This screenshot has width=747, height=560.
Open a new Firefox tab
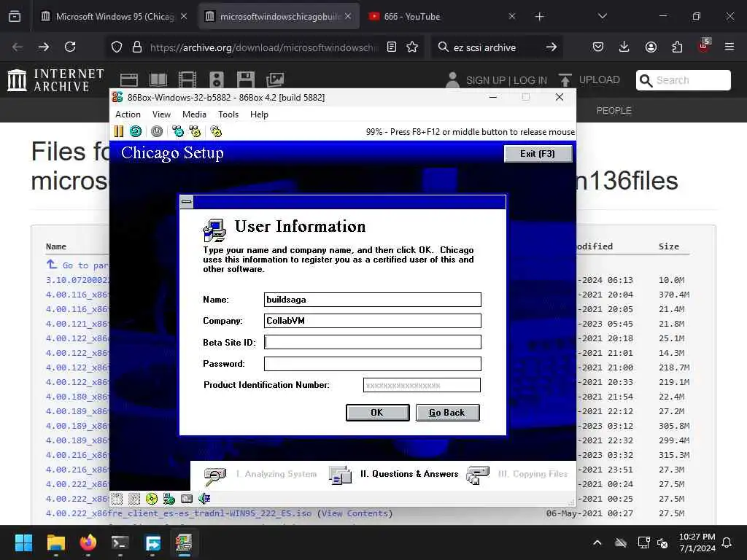[539, 17]
